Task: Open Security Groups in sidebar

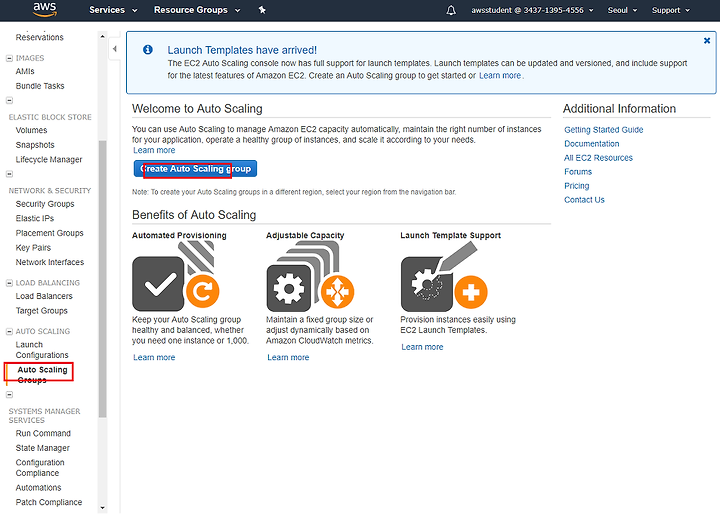Action: (x=45, y=204)
